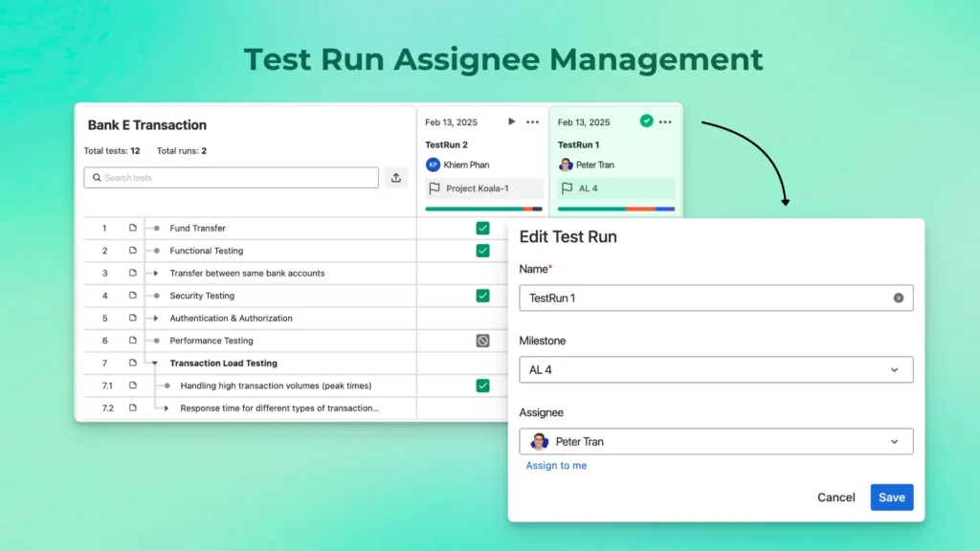Click the magnifier icon in the search tests box
The width and height of the screenshot is (980, 551).
tap(97, 177)
